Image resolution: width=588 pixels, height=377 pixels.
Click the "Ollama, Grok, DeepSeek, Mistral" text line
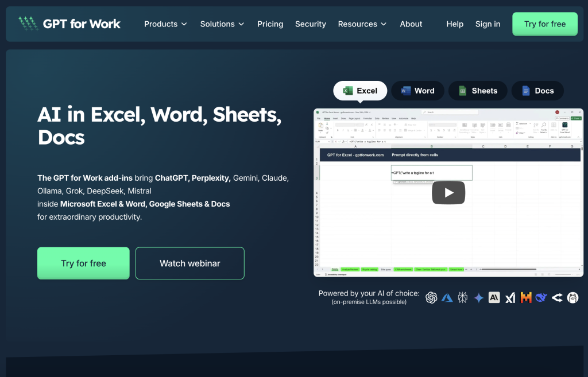click(95, 191)
